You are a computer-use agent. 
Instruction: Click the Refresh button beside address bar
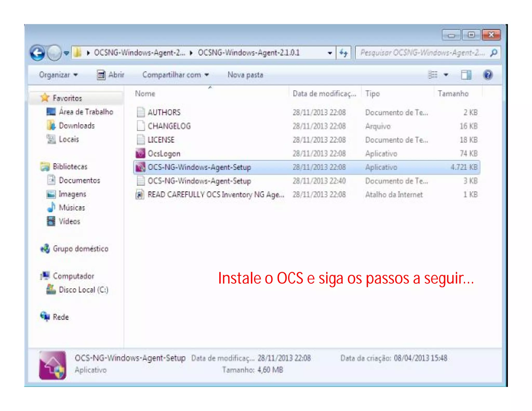point(343,53)
